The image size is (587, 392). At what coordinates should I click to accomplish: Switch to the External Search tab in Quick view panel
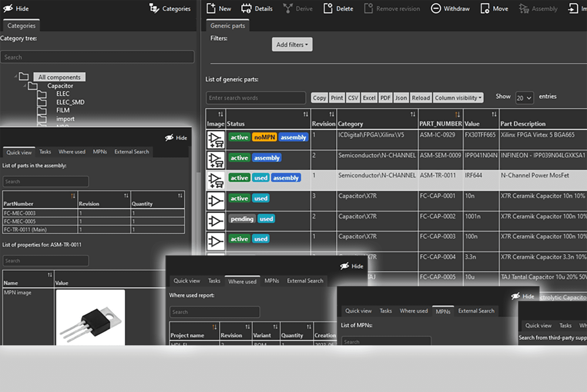(x=131, y=152)
